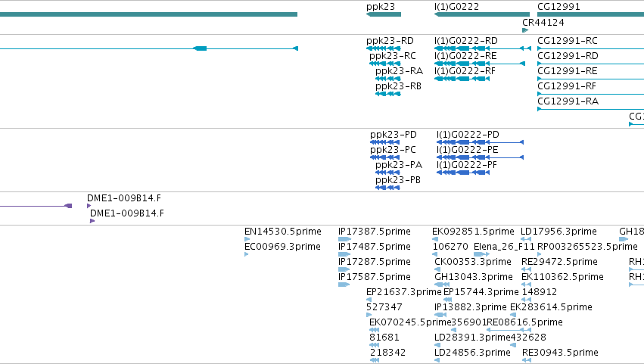Click the thick exon on left transcript line
Viewport: 644px width, 364px height.
pos(200,48)
